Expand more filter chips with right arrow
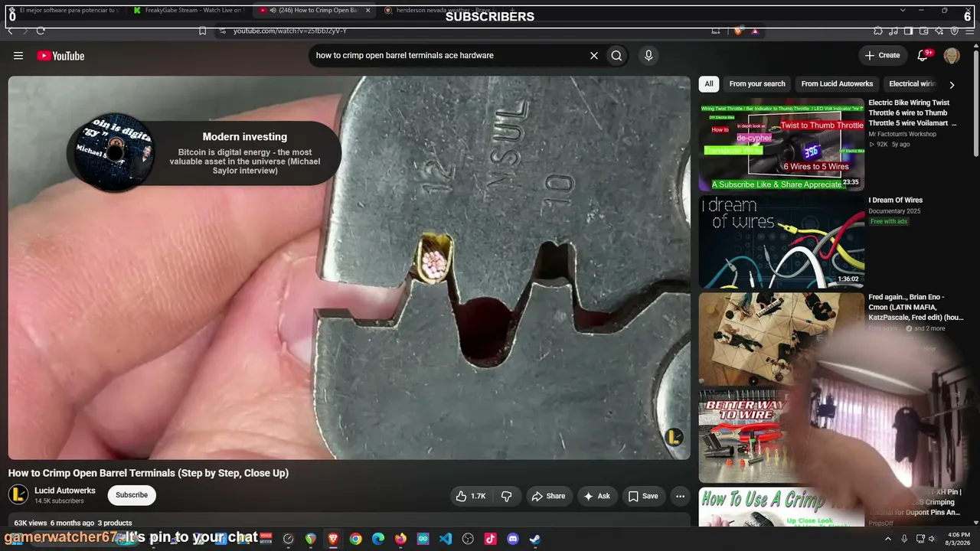This screenshot has height=551, width=980. point(952,85)
